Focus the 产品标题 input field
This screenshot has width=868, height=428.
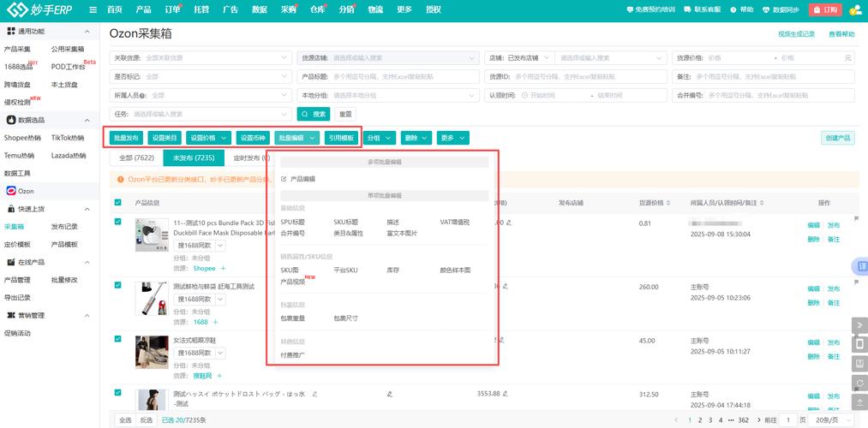(x=388, y=76)
